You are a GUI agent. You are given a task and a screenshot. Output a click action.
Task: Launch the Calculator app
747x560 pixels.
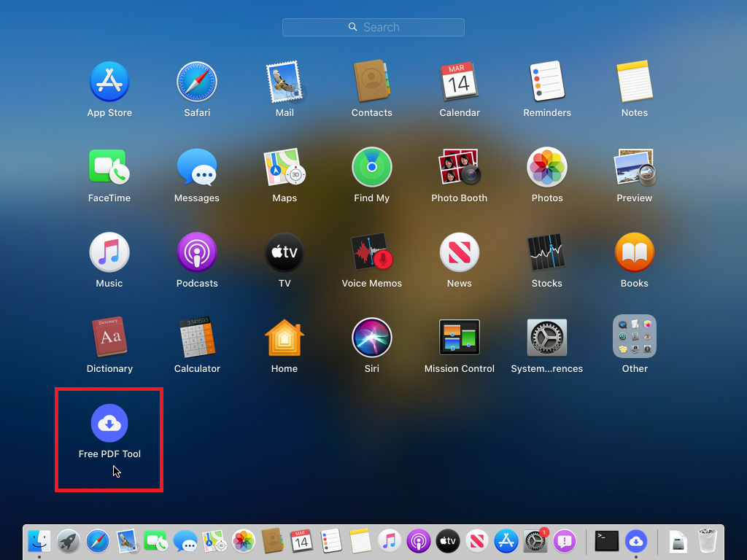coord(197,338)
